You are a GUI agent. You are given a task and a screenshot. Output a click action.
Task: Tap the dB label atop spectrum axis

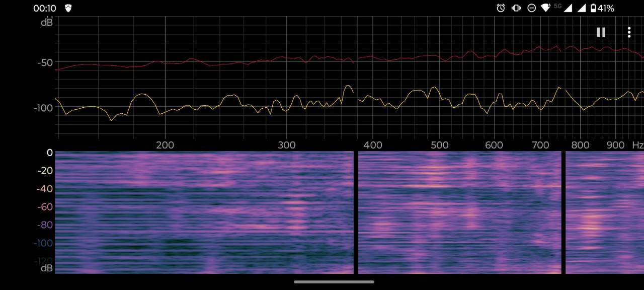click(x=47, y=22)
